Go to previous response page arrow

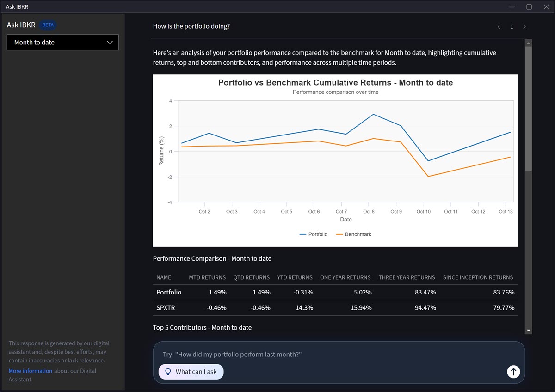tap(499, 27)
